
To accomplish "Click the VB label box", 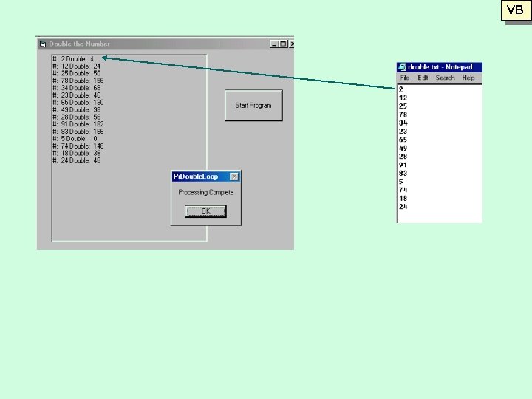I will coord(515,10).
